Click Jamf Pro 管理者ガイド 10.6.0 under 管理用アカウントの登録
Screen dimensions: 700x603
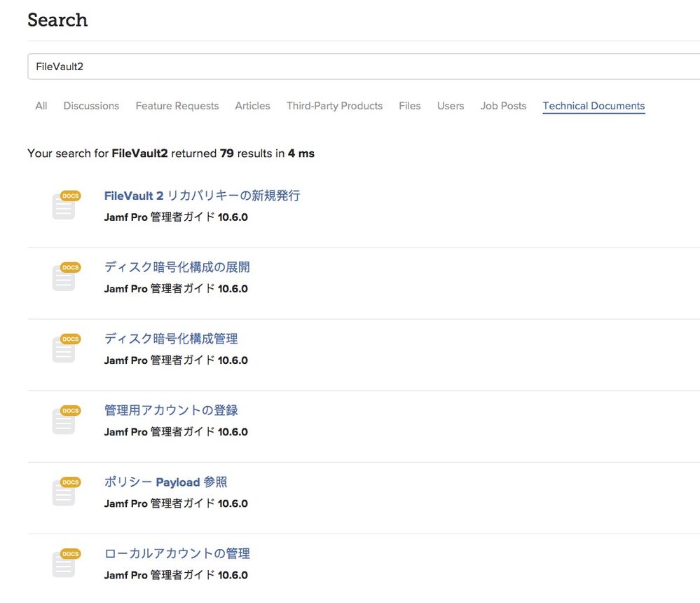point(176,432)
